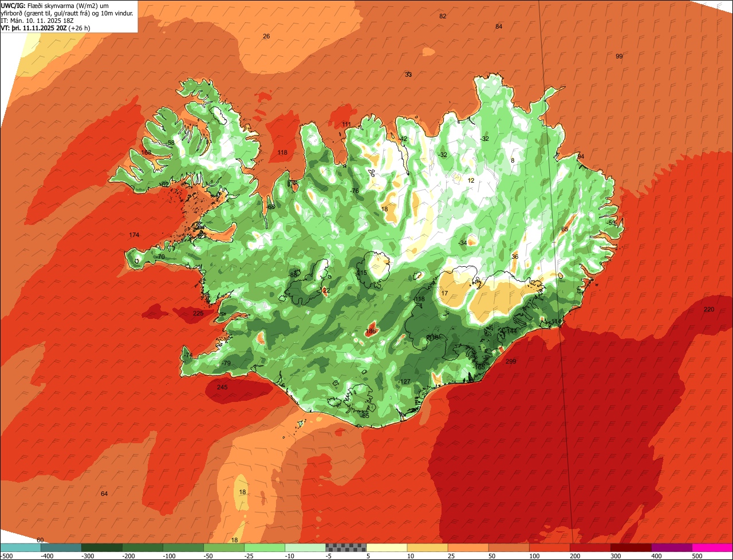Viewport: 733px width, 560px height.
Task: Click the '-65' value near the south coast
Action: click(x=365, y=416)
